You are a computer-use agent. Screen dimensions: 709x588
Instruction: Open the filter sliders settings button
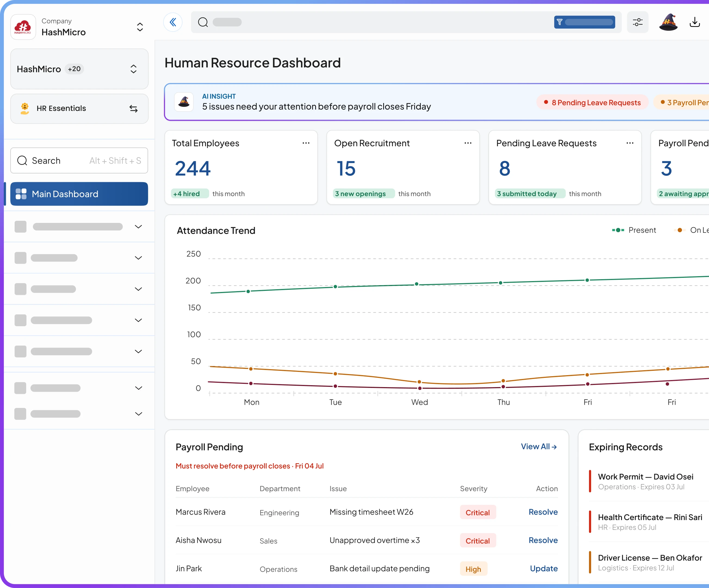pos(637,22)
